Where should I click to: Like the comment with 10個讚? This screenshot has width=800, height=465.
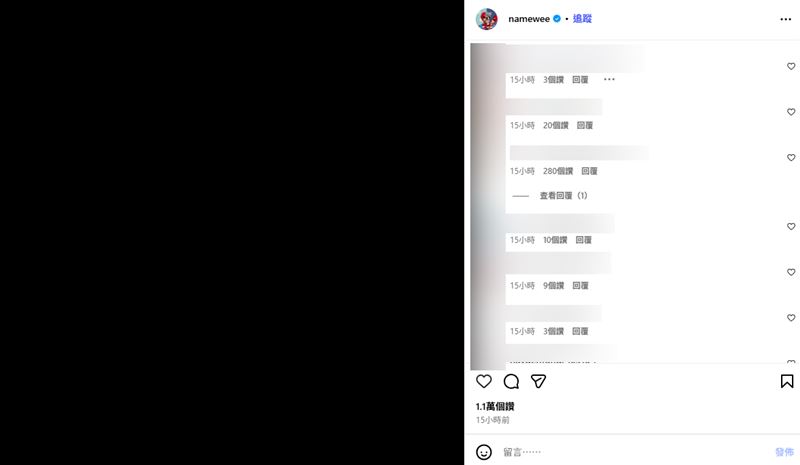tap(791, 227)
